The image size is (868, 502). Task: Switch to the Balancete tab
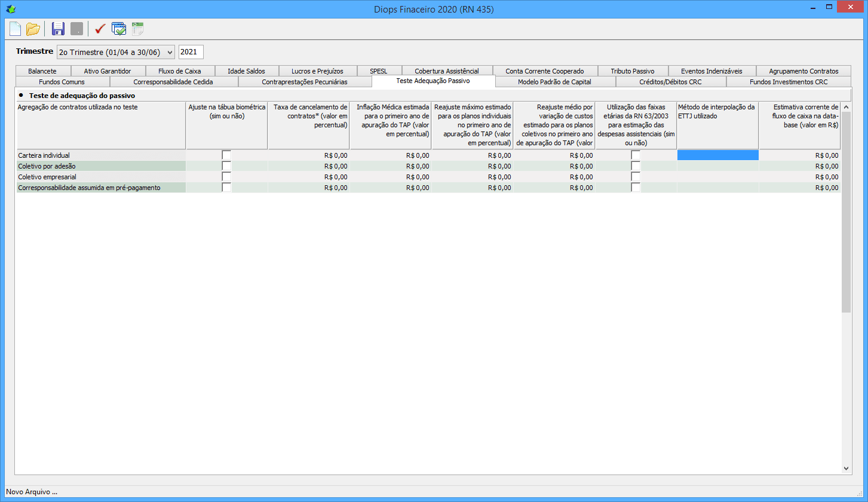click(x=42, y=71)
